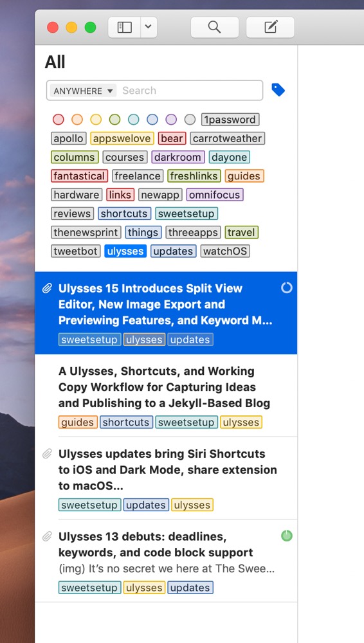Viewport: 364px width, 643px height.
Task: Click the green goal ring on Ulysses 13
Action: coord(286,536)
